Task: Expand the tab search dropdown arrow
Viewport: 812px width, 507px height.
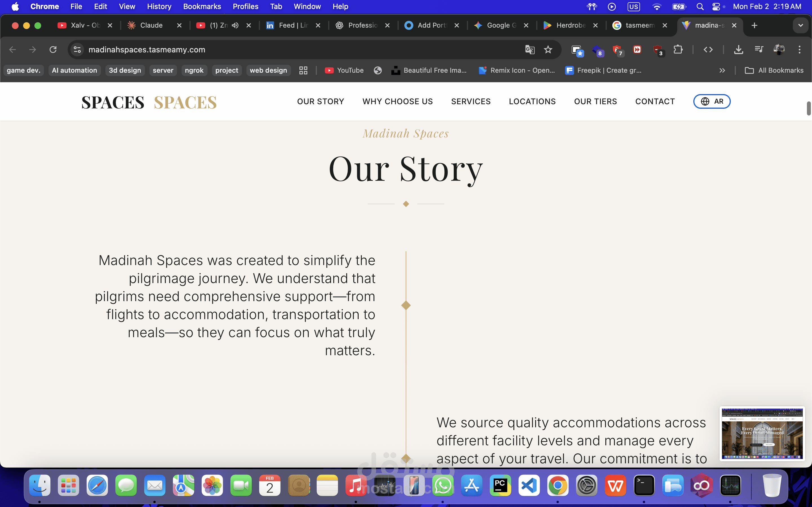Action: pyautogui.click(x=800, y=25)
